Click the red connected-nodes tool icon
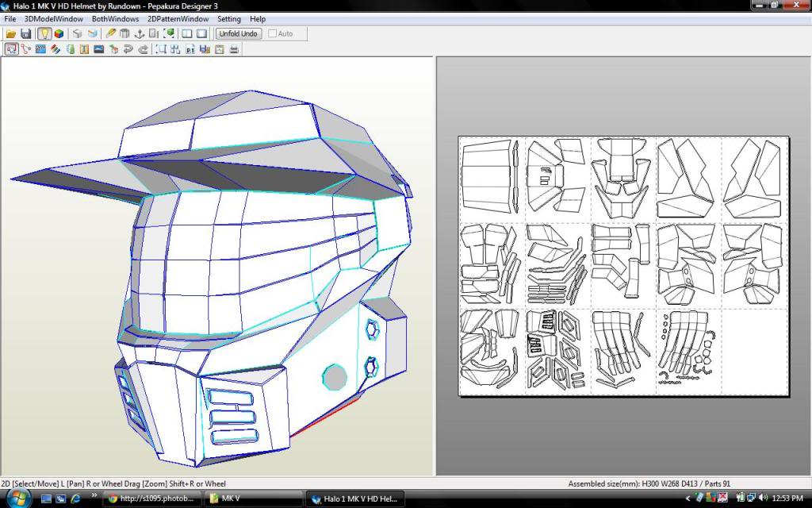 click(26, 49)
